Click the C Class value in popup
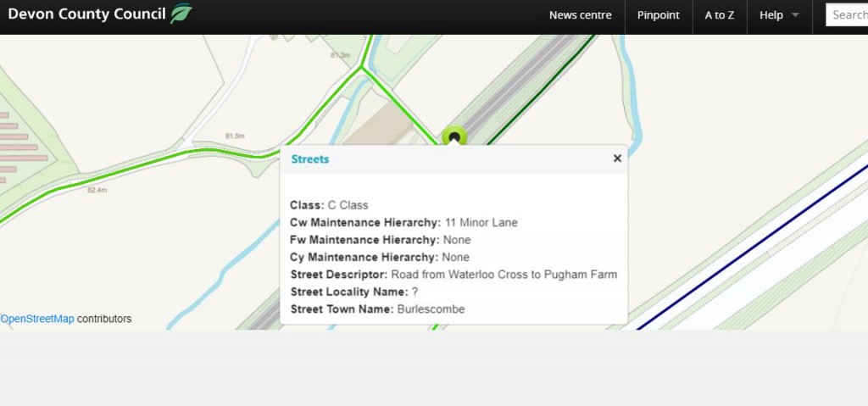This screenshot has height=406, width=868. pos(348,205)
